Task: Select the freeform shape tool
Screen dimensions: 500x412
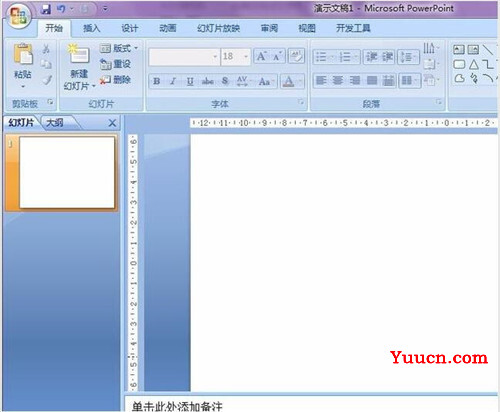Action: (459, 79)
